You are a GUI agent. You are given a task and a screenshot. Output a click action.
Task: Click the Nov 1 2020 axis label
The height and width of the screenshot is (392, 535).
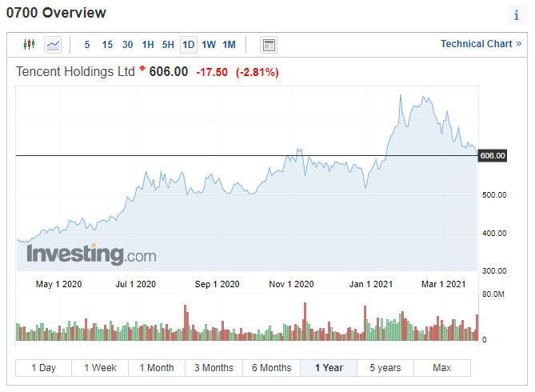(x=291, y=284)
